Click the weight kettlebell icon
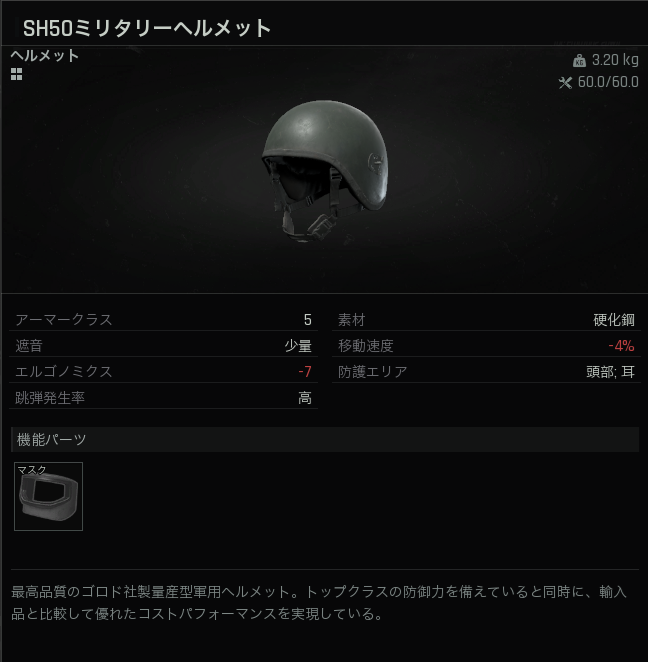648x662 pixels. pos(579,61)
